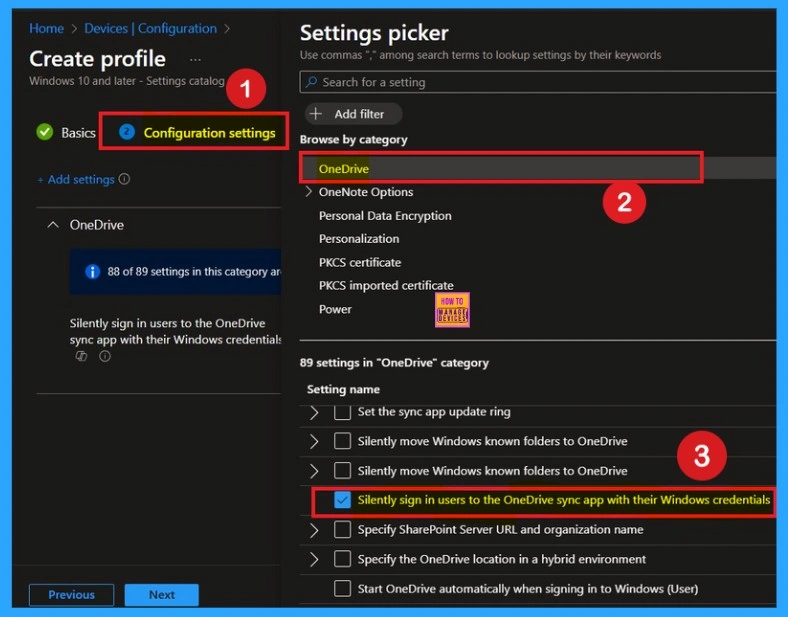The width and height of the screenshot is (788, 617).
Task: Click the plus icon on Add filter
Action: coord(316,114)
